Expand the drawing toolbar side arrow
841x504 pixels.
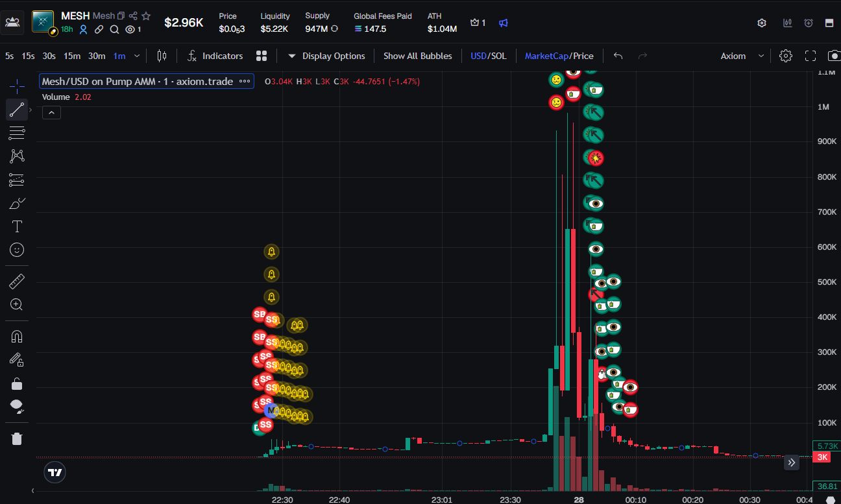pyautogui.click(x=30, y=110)
